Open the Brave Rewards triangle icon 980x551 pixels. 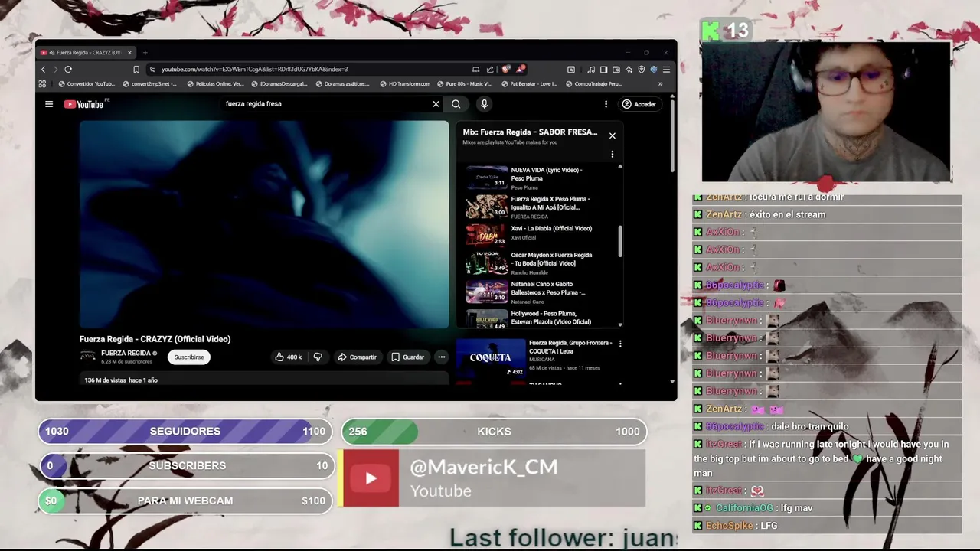(521, 69)
